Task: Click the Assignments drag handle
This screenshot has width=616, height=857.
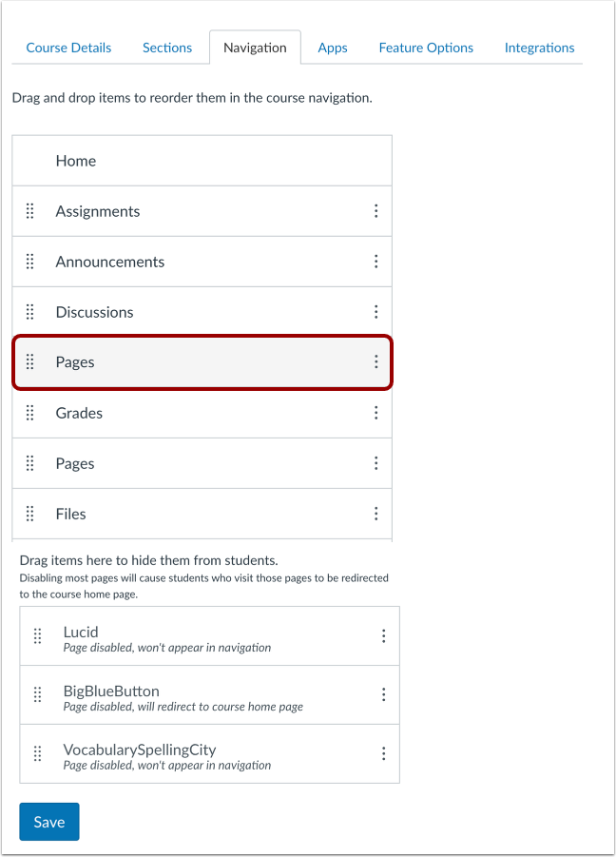Action: (x=29, y=210)
